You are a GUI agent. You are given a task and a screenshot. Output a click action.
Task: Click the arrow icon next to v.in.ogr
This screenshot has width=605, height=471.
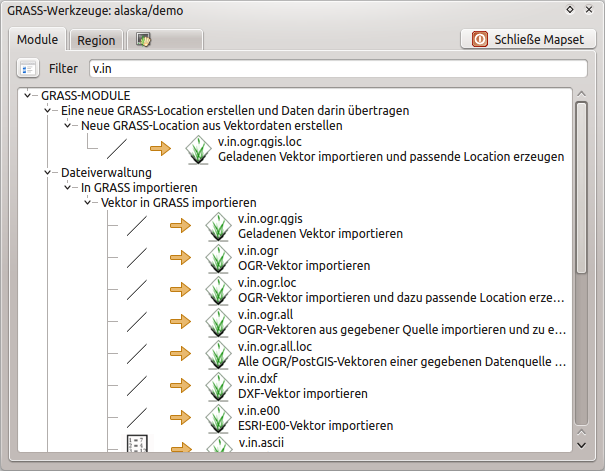(180, 258)
